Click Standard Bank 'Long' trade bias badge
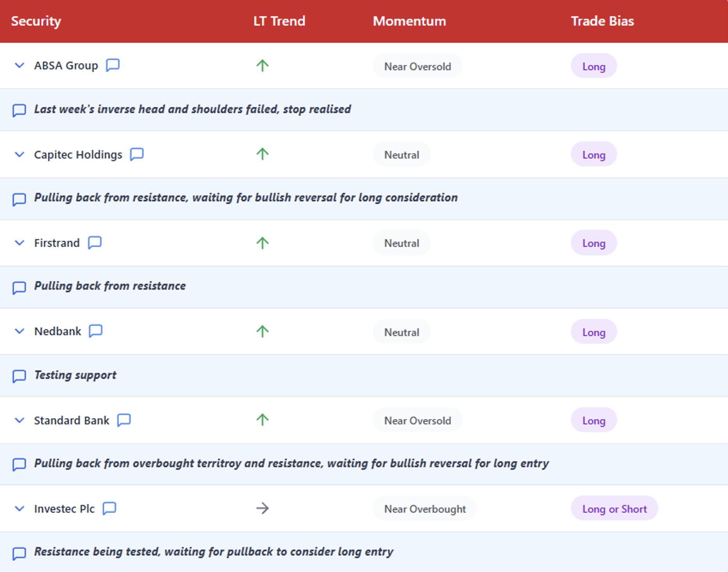 pos(594,420)
